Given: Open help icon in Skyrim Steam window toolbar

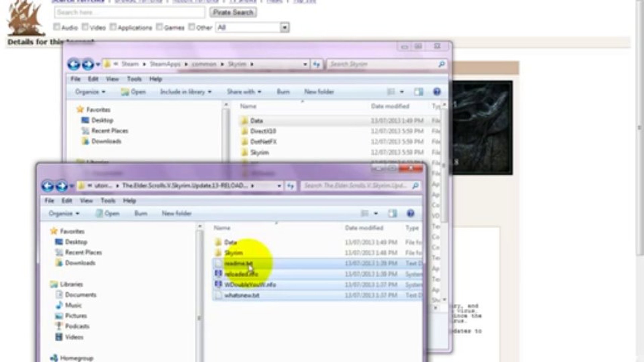Looking at the screenshot, I should click(x=437, y=92).
